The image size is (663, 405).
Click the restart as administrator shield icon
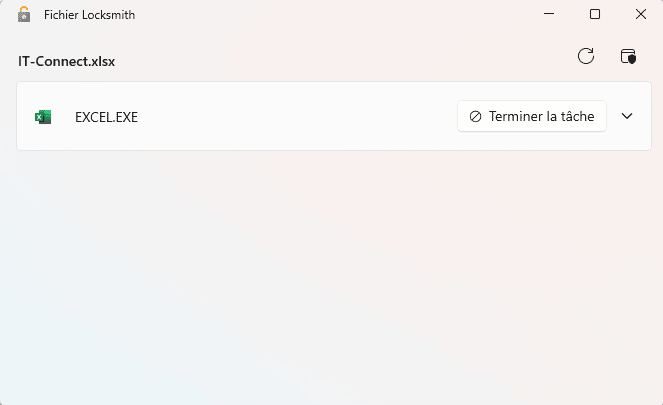pyautogui.click(x=628, y=56)
